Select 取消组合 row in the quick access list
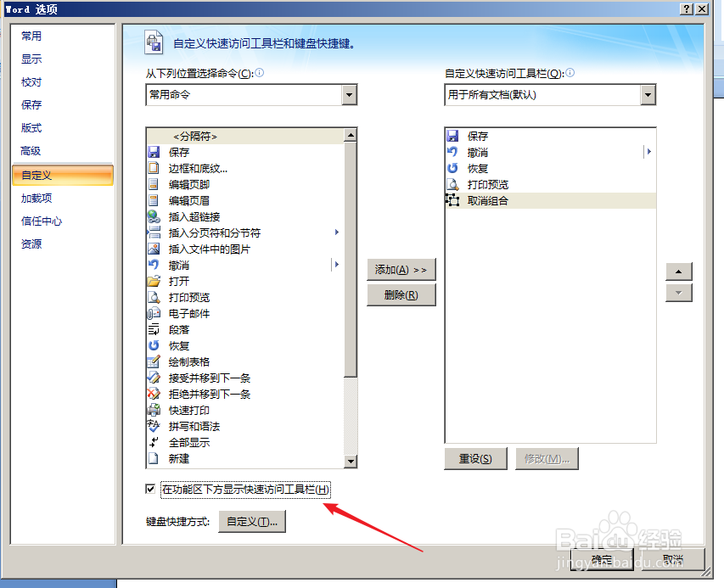 coord(550,200)
